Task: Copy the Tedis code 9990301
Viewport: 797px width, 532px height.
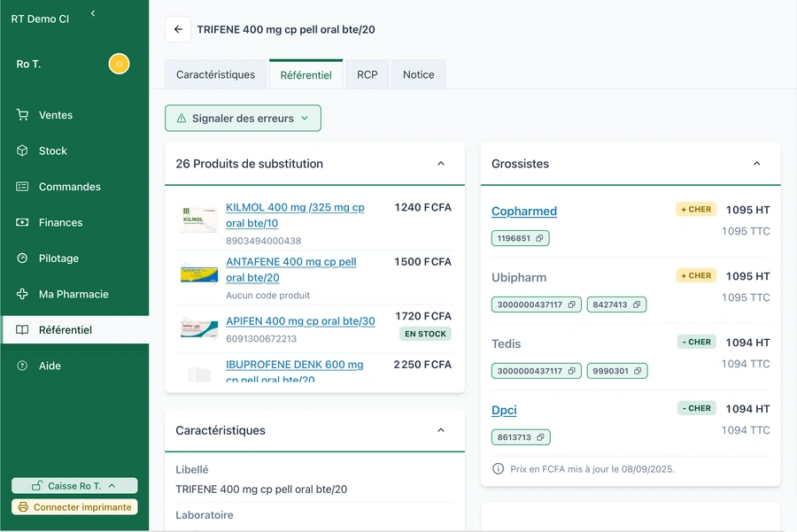Action: coord(638,371)
